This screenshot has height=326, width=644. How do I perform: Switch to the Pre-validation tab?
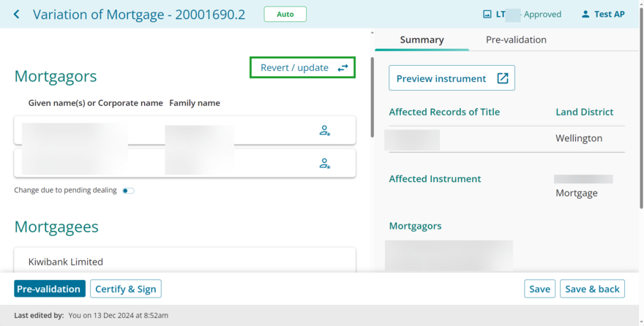point(516,39)
